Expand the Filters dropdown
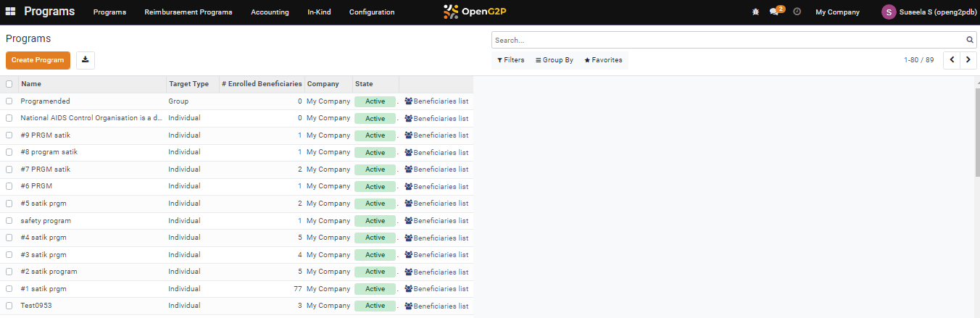 click(511, 60)
